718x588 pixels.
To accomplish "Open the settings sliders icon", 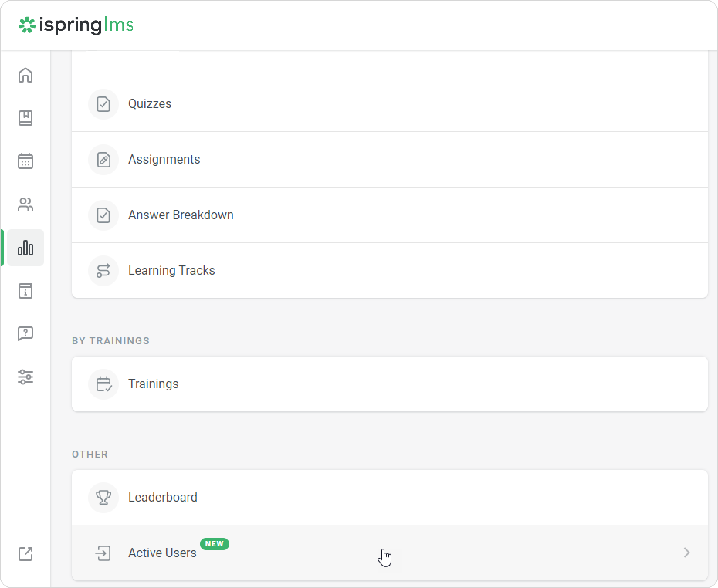I will pos(25,377).
